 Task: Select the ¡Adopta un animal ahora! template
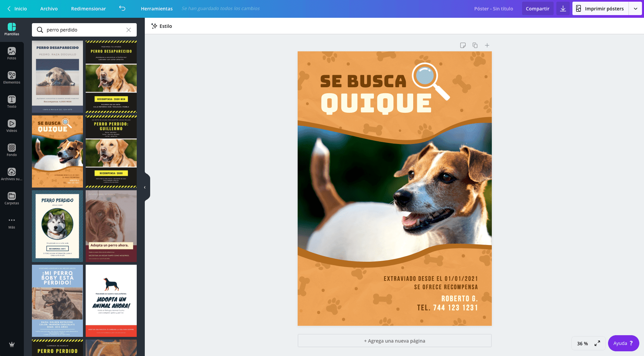[x=111, y=301]
